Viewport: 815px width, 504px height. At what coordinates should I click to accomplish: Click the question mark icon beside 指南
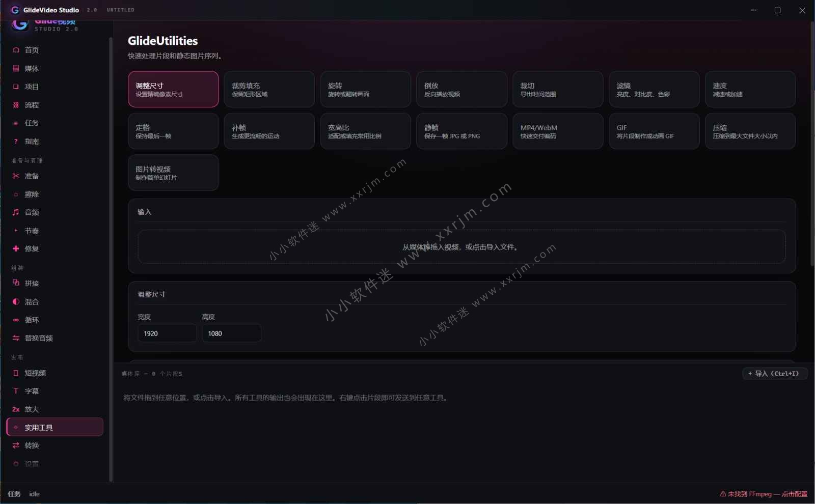tap(16, 142)
